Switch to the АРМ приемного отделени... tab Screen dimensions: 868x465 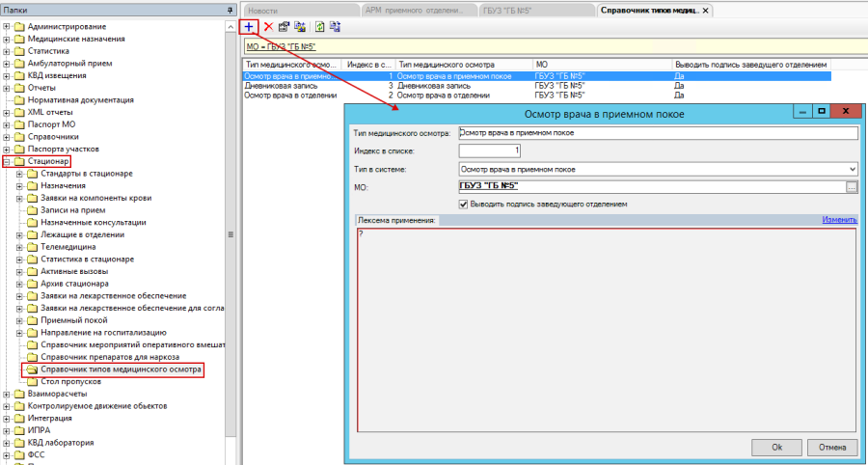click(x=420, y=11)
